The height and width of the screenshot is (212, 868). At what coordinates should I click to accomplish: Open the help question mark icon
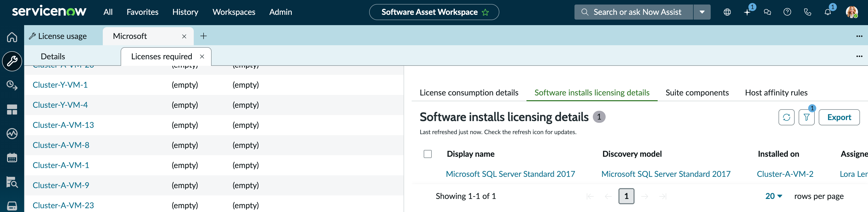787,12
